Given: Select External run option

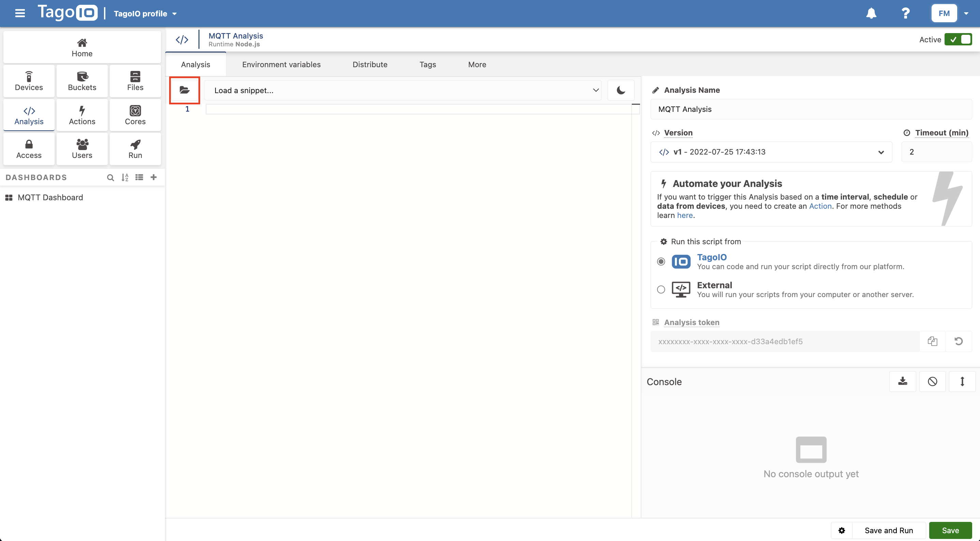Looking at the screenshot, I should [x=661, y=290].
